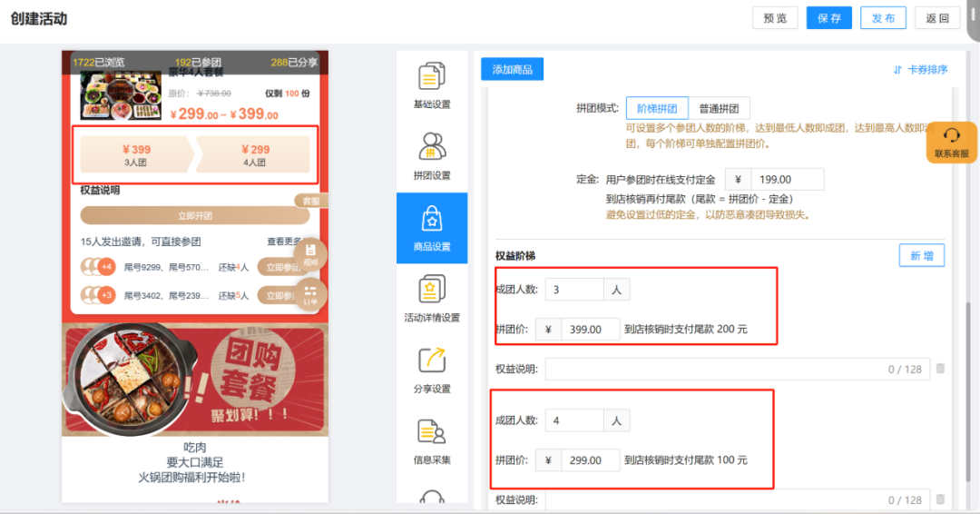Click the 保存 button

click(x=829, y=18)
